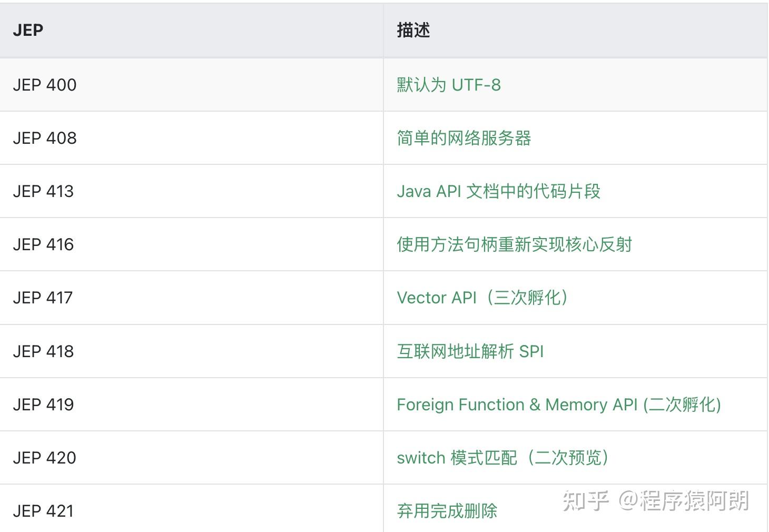Open the "使用方法句柄重新实现核心反射" link

(x=515, y=244)
